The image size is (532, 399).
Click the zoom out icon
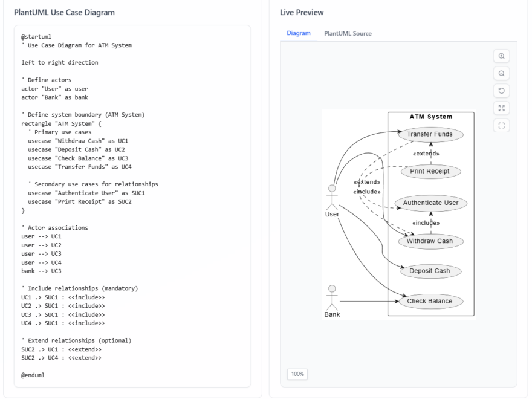point(501,73)
